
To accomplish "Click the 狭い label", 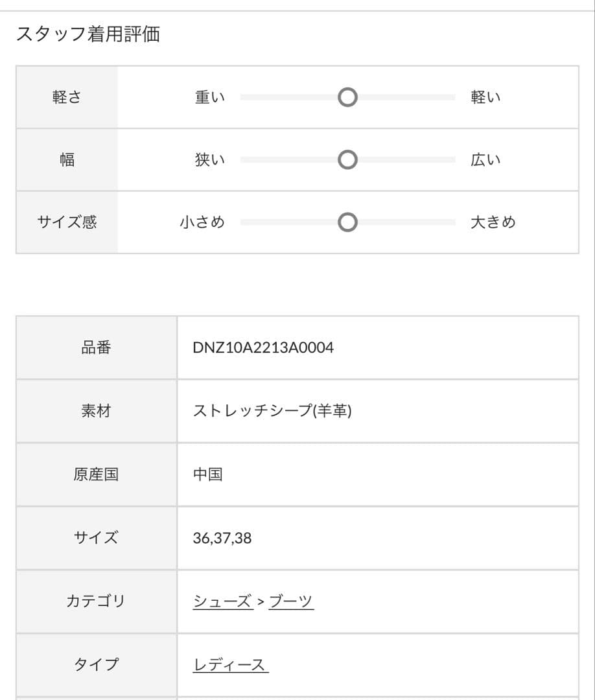I will click(x=210, y=159).
